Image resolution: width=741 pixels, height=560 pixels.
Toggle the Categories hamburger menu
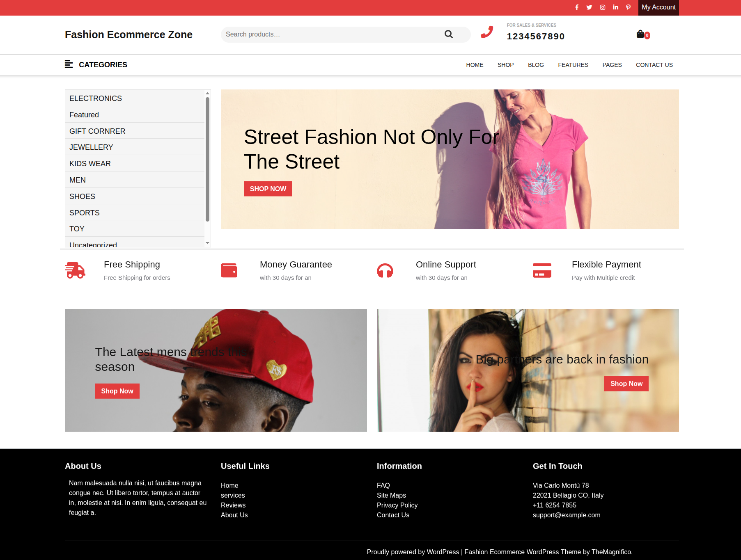tap(69, 64)
